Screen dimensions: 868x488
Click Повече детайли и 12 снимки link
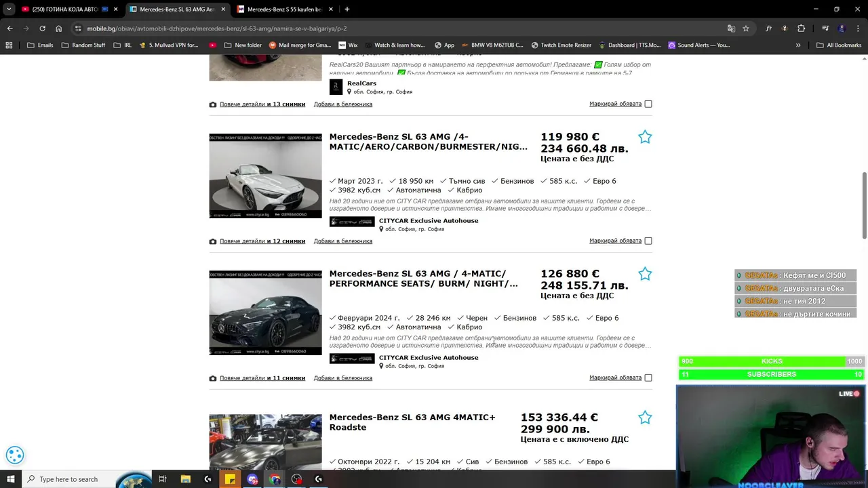point(262,241)
